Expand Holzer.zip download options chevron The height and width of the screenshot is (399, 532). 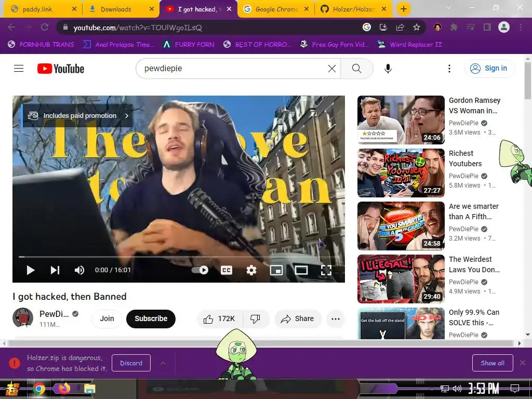coord(163,363)
